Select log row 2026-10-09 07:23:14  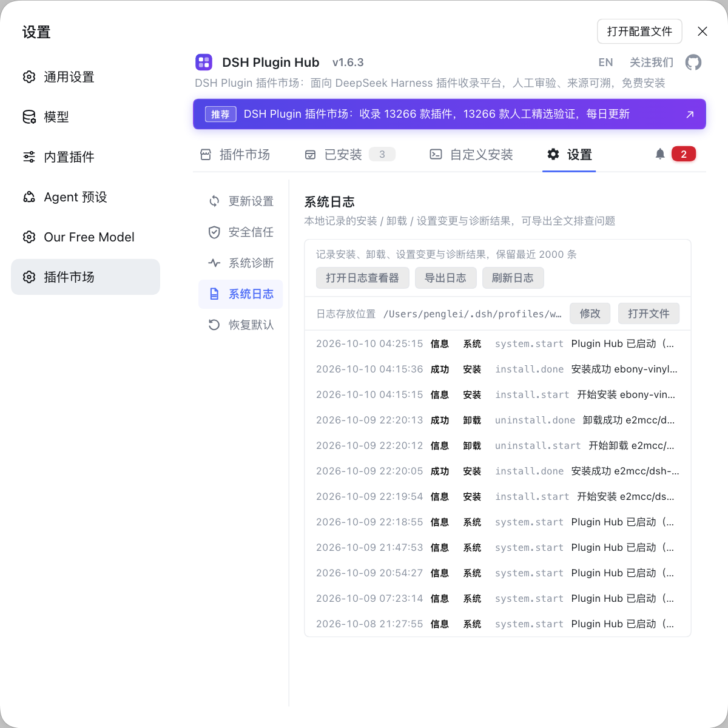497,598
